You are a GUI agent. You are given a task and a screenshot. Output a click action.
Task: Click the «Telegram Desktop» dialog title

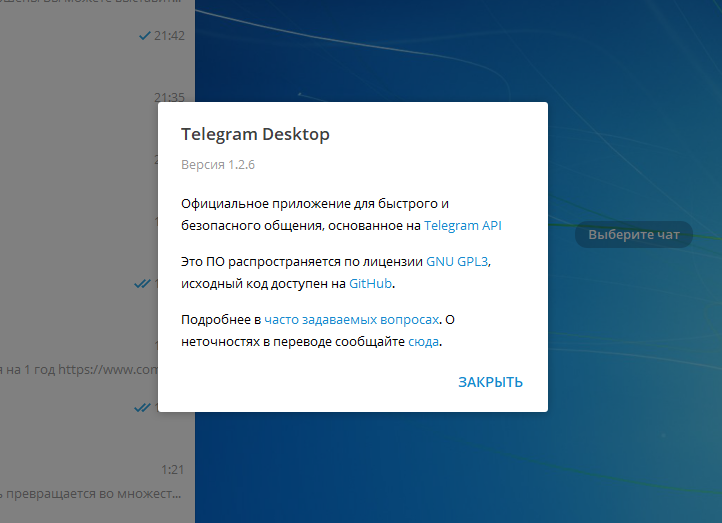click(255, 134)
